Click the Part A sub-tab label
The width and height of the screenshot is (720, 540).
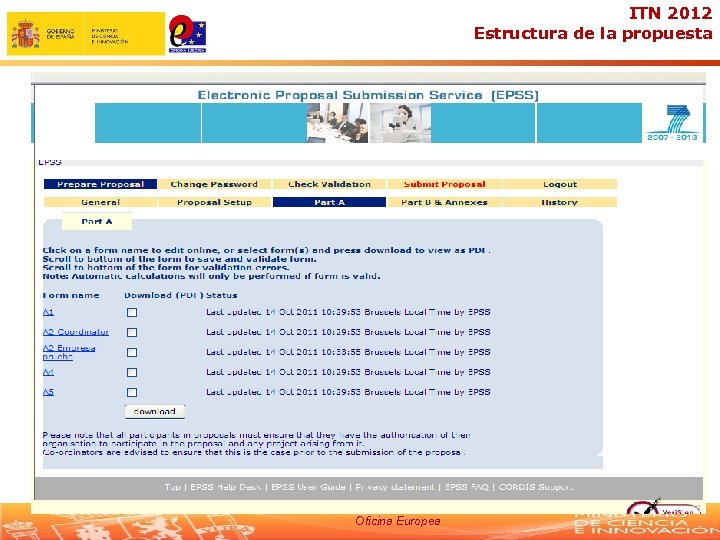point(97,221)
